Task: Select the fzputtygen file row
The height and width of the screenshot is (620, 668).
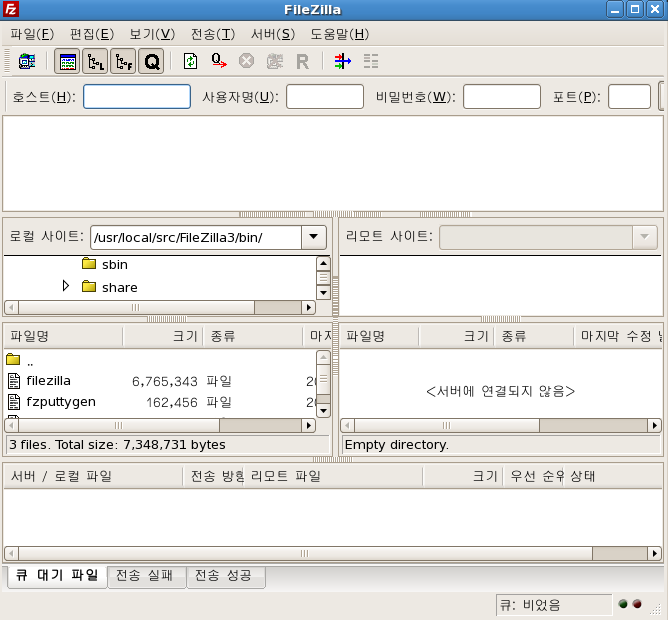Action: coord(160,402)
